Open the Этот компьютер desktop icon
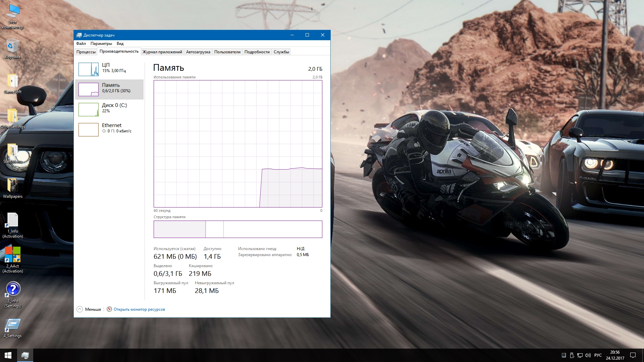Viewport: 644px width, 362px height. [13, 17]
